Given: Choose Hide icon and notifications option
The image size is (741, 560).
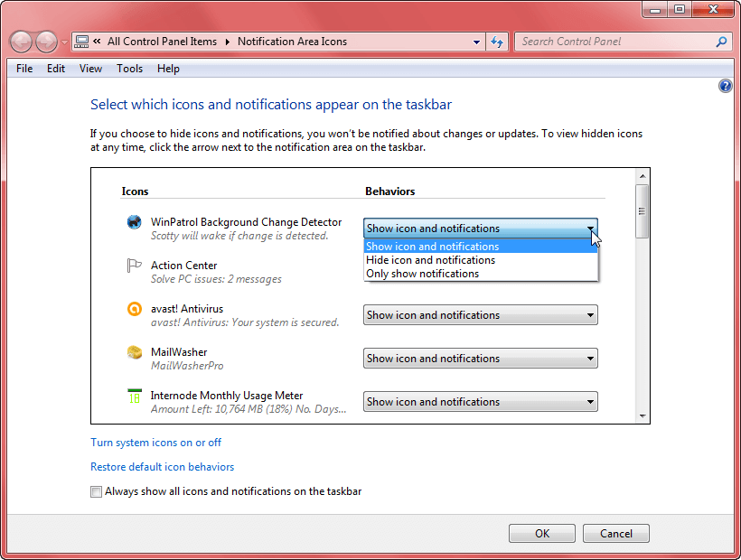Looking at the screenshot, I should (481, 260).
